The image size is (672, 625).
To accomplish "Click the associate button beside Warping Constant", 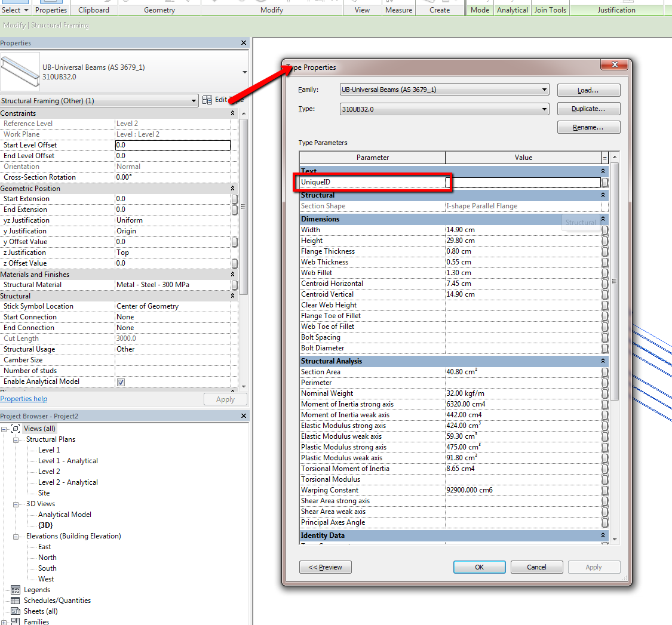I will click(x=605, y=491).
